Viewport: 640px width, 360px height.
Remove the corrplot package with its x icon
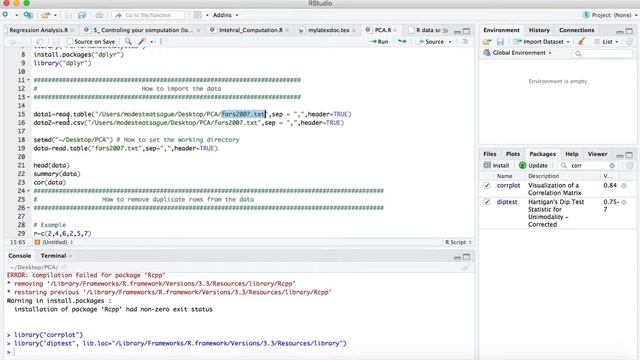(624, 186)
